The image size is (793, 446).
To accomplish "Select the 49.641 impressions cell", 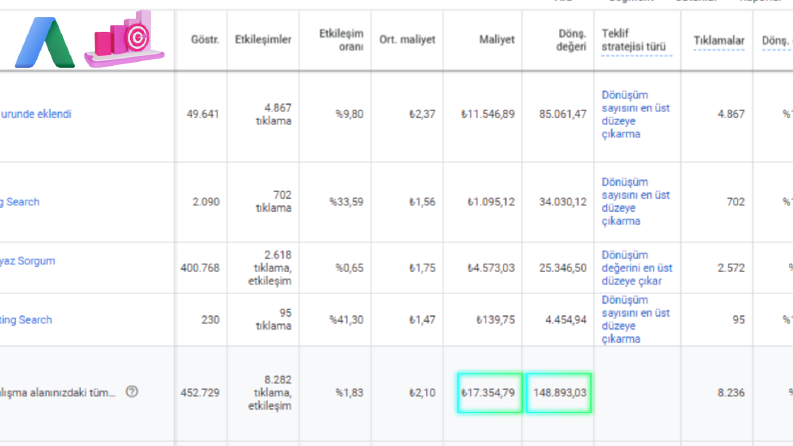I will (203, 114).
